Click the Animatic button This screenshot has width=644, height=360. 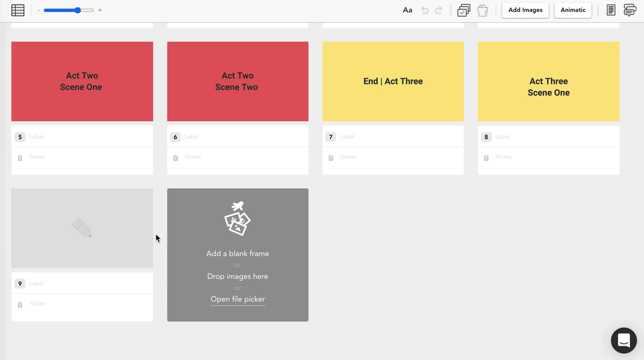coord(573,10)
